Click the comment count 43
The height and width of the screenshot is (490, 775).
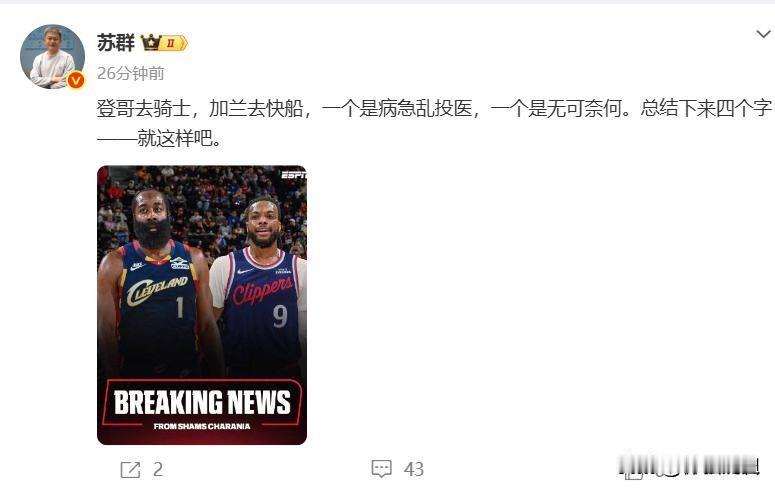[414, 469]
